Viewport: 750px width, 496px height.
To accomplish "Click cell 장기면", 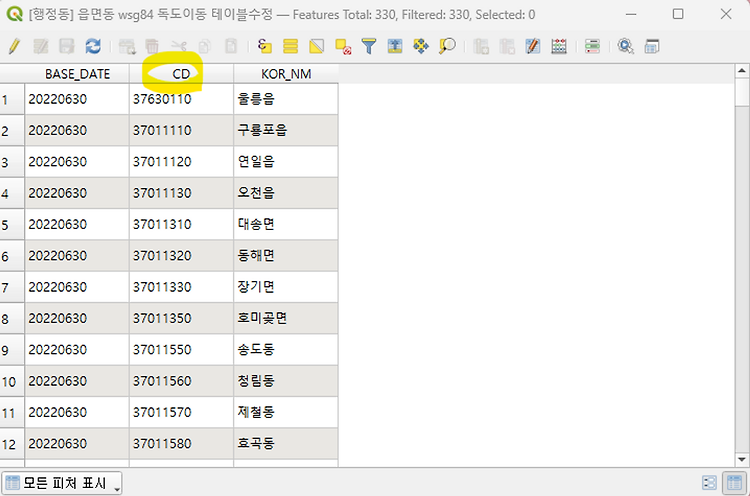I will point(286,287).
